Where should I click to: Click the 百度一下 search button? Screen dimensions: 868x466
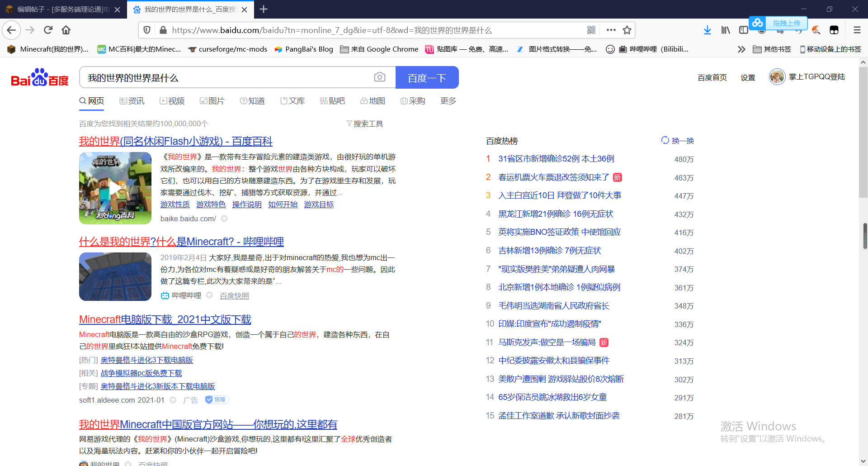coord(427,77)
